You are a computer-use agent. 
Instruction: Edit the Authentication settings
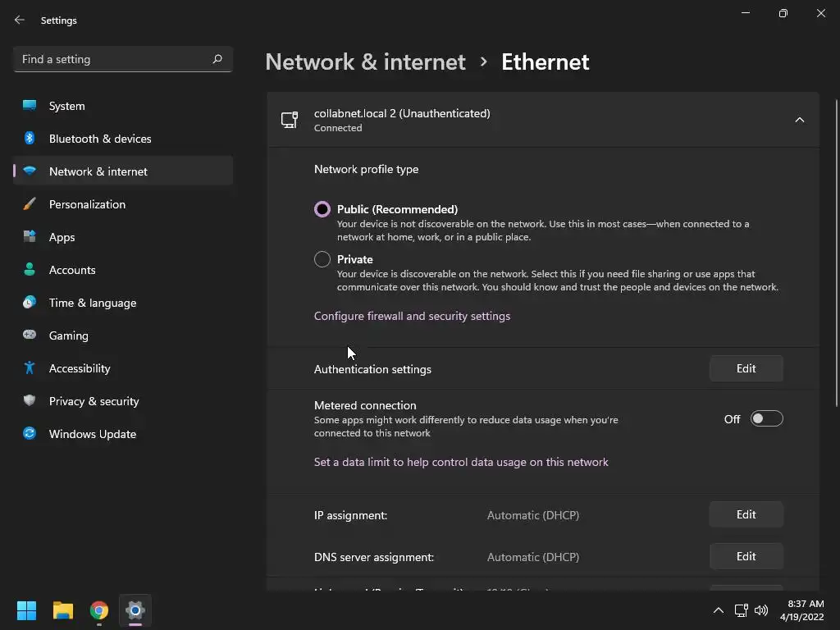coord(746,369)
